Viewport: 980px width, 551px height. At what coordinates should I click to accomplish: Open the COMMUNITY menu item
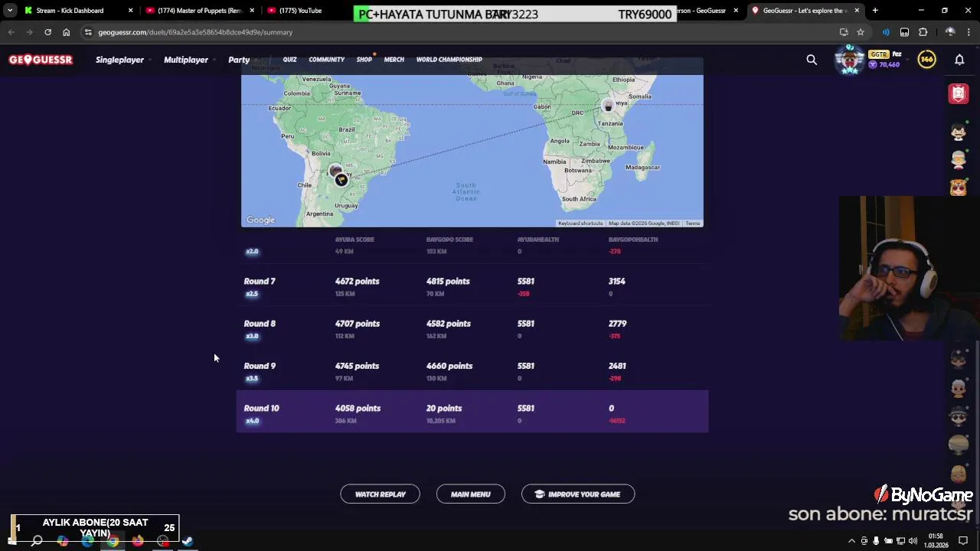click(327, 60)
